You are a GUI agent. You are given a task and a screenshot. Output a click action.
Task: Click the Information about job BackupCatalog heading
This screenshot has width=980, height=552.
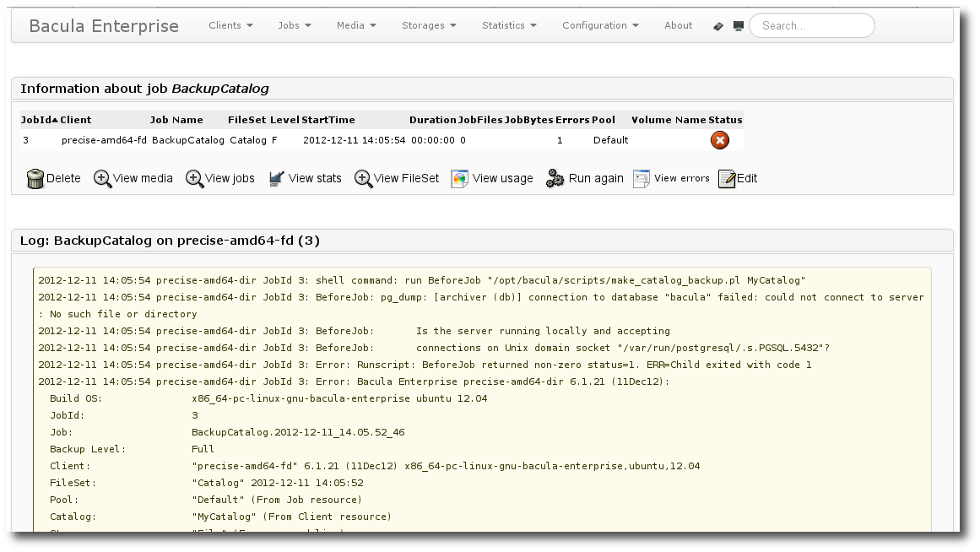144,89
